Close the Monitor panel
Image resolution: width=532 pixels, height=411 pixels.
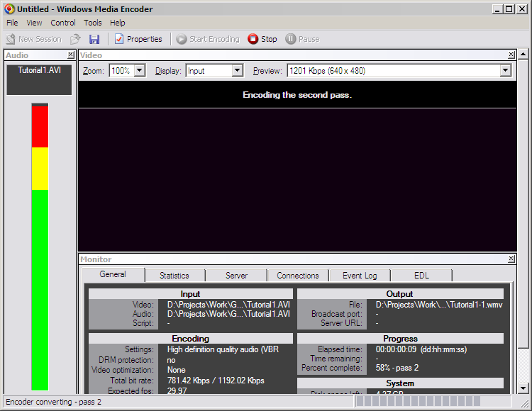click(x=511, y=259)
